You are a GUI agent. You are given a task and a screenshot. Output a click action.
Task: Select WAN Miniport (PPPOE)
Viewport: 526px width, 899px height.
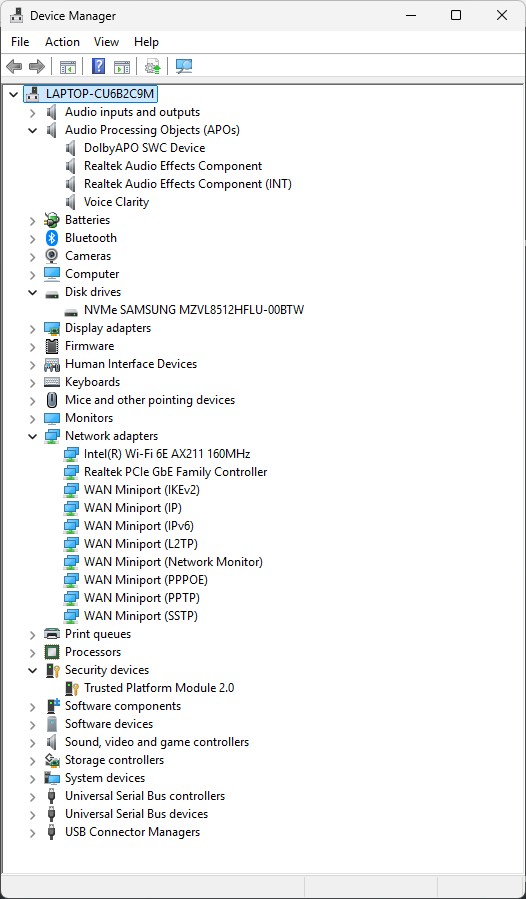pyautogui.click(x=146, y=580)
